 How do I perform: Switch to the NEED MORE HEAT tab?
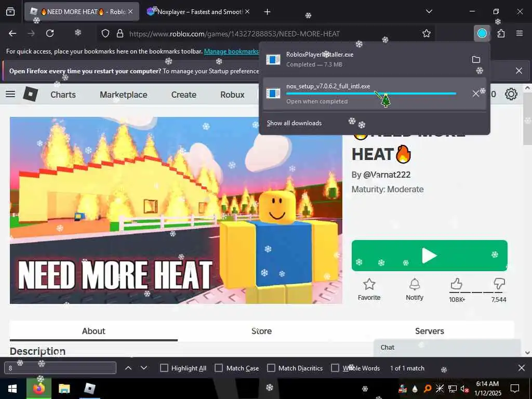click(82, 11)
